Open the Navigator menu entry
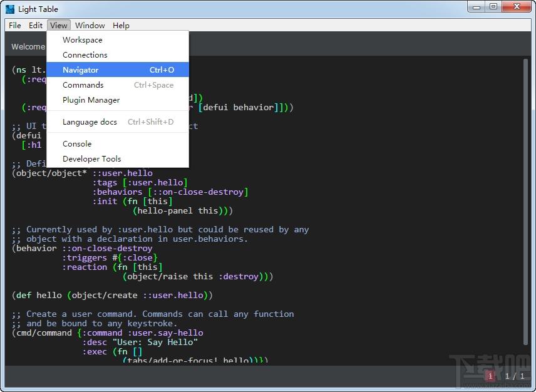Screen dimensions: 536x392 click(x=118, y=70)
